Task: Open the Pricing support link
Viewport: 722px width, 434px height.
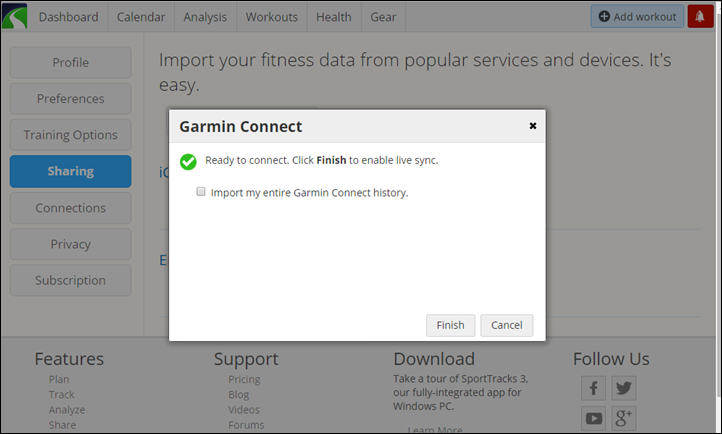Action: pos(244,379)
